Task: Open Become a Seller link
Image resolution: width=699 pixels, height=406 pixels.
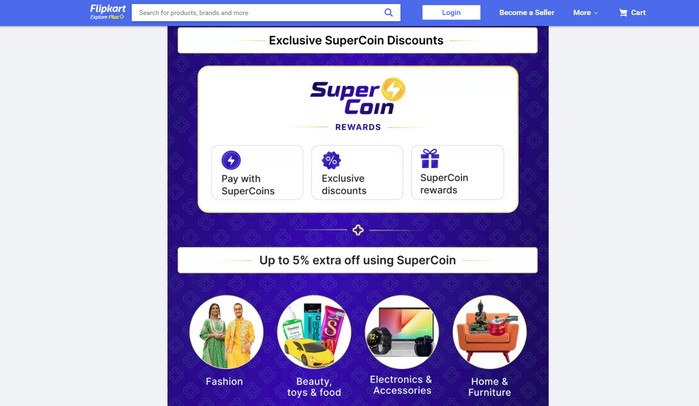Action: [527, 13]
